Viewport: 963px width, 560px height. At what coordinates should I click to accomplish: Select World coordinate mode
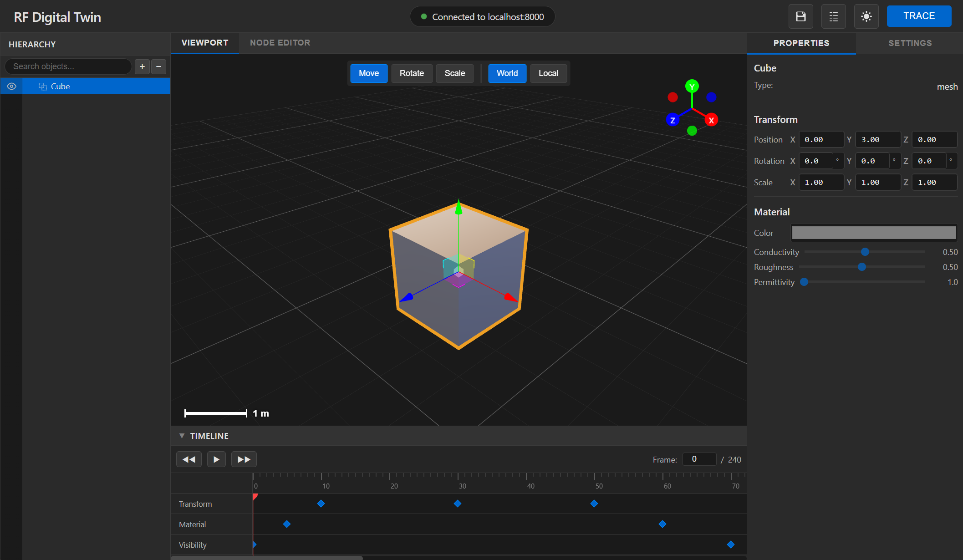(x=507, y=73)
